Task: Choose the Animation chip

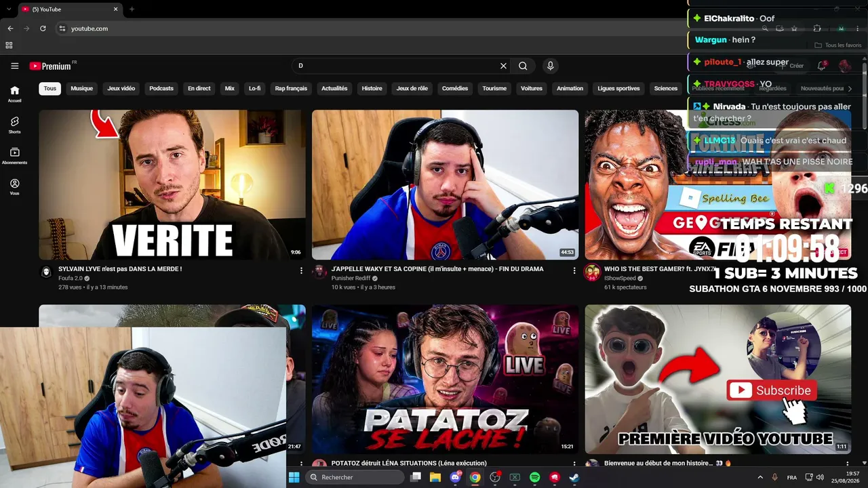Action: point(570,88)
